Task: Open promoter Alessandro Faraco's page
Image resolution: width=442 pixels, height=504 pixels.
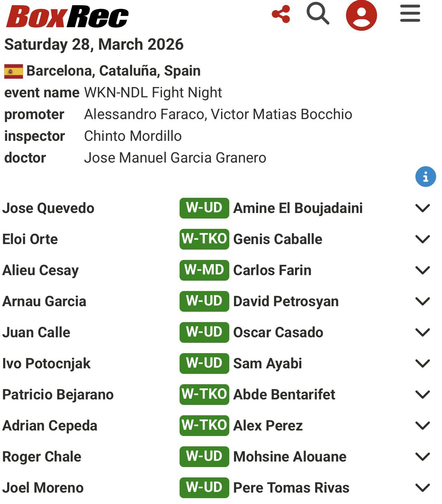Action: click(145, 114)
